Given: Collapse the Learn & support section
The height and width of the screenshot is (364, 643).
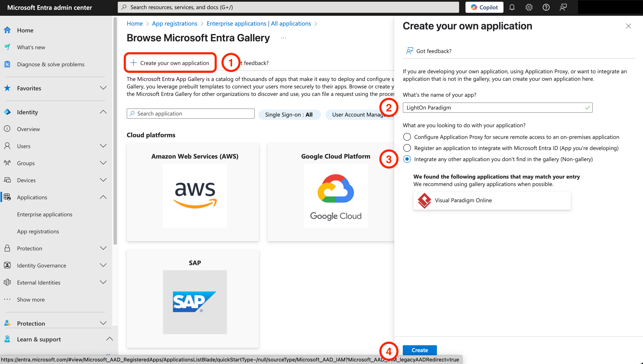Looking at the screenshot, I should tap(110, 339).
